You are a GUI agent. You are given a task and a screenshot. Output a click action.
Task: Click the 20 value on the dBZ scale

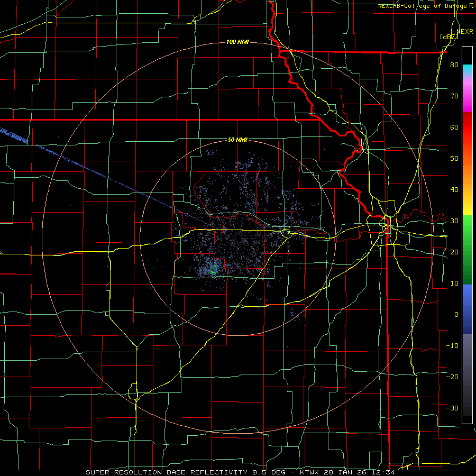[x=454, y=252]
